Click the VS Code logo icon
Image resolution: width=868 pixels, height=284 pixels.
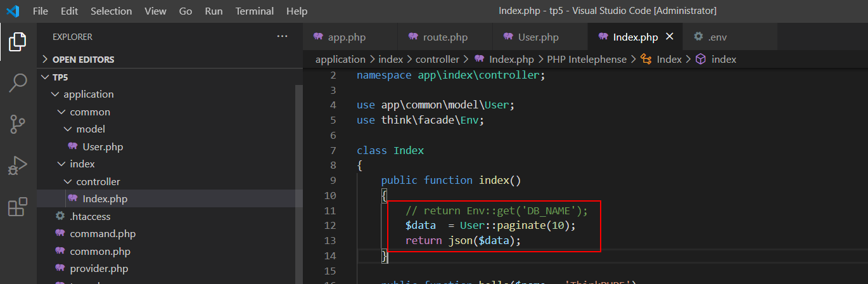[x=13, y=11]
